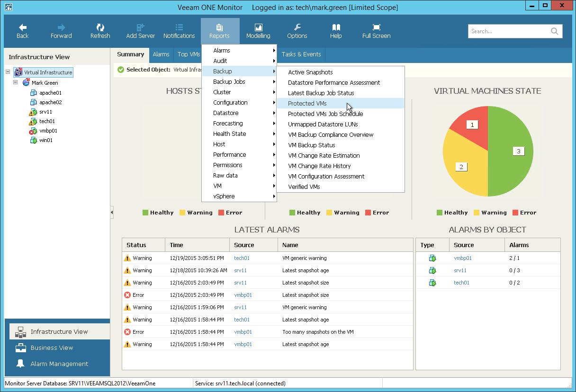Click the vmbp01 type icon in Alarms by Object

432,258
